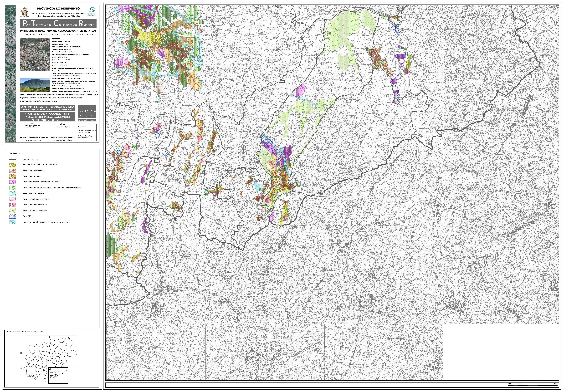Image resolution: width=564 pixels, height=392 pixels.
Task: Click the Torrioni label on the map
Action: (218, 252)
